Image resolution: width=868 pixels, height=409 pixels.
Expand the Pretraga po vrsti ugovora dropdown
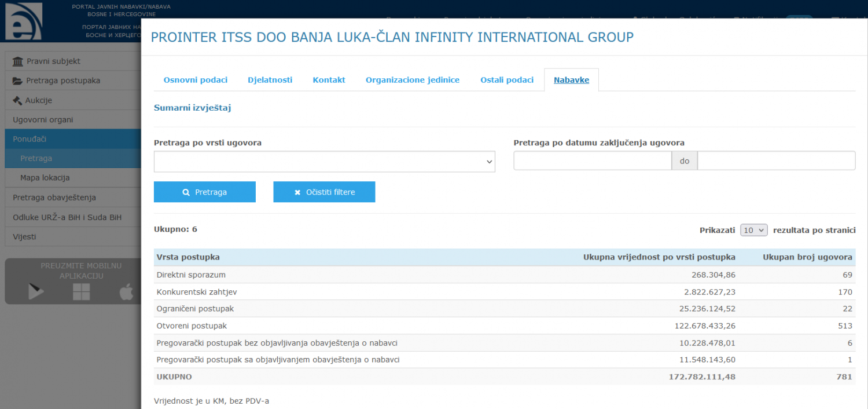point(325,162)
